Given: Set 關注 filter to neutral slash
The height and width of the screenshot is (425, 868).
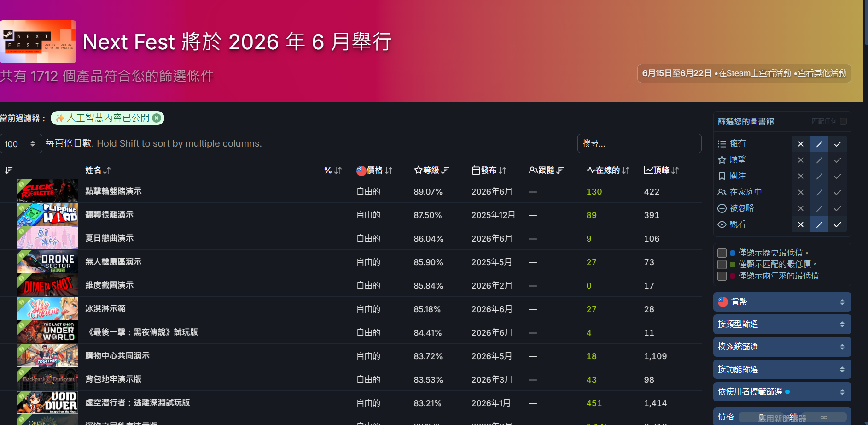Looking at the screenshot, I should click(819, 176).
